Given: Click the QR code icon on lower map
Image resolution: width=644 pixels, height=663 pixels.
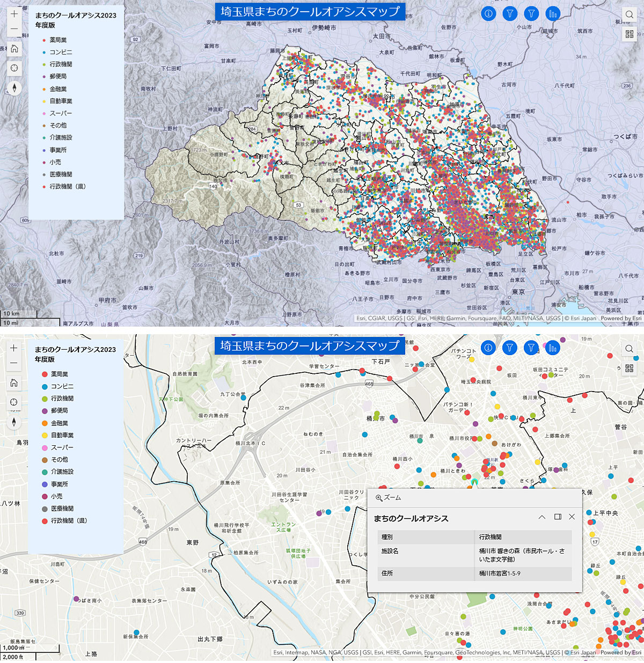Looking at the screenshot, I should tap(630, 368).
